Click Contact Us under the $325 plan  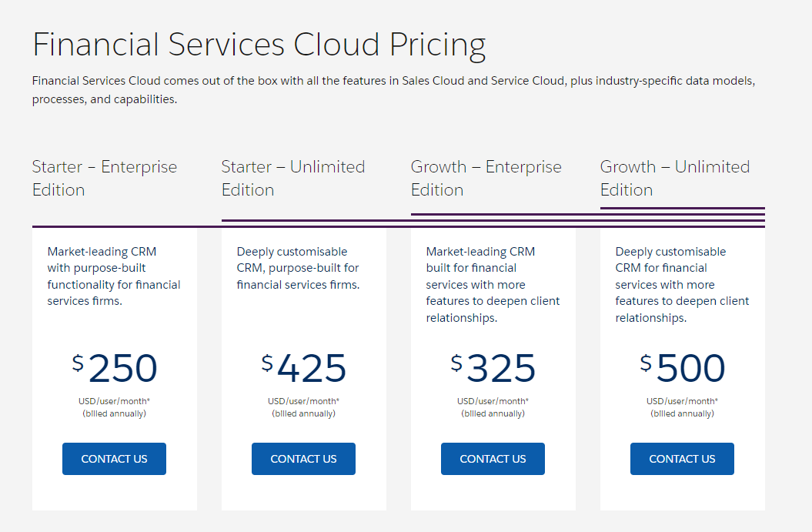(493, 458)
